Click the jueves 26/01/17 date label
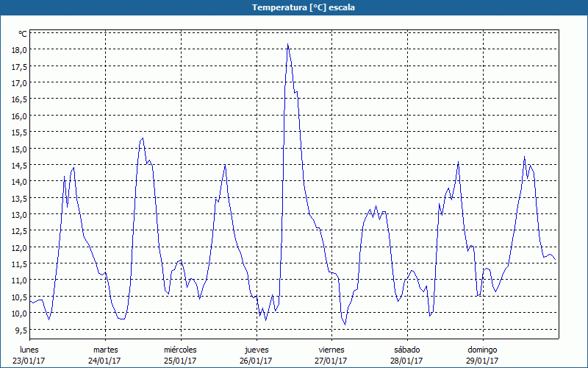This screenshot has height=368, width=588. click(257, 355)
